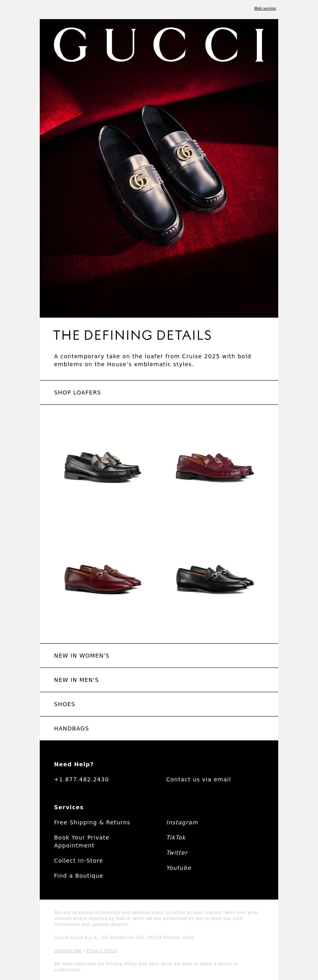Click the Unsubscribe link
The width and height of the screenshot is (318, 980).
point(68,951)
